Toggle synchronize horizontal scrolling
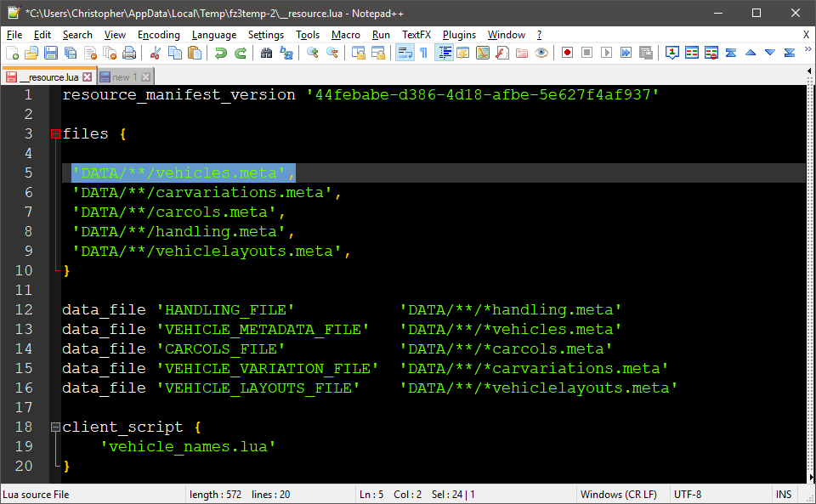The image size is (816, 504). pyautogui.click(x=377, y=53)
